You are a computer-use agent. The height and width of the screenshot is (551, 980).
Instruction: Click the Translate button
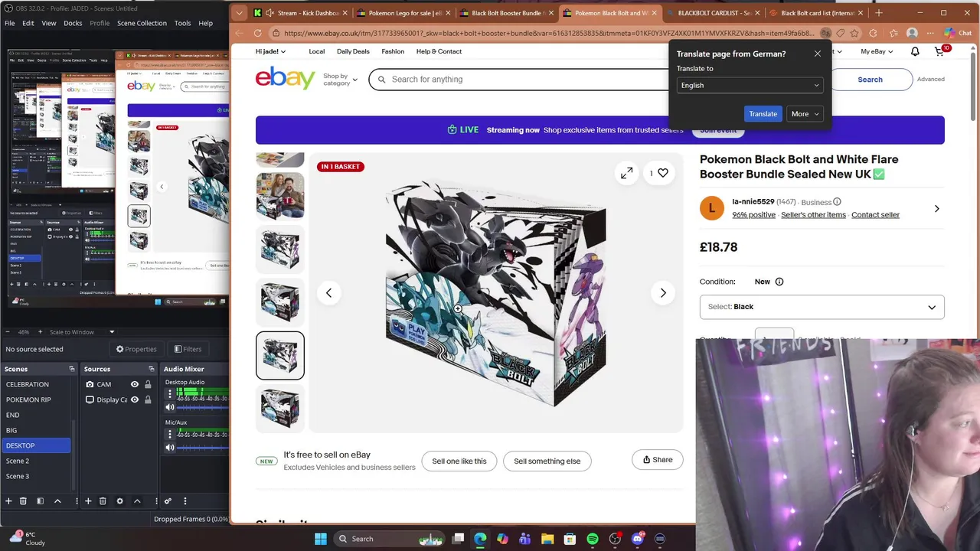(763, 114)
